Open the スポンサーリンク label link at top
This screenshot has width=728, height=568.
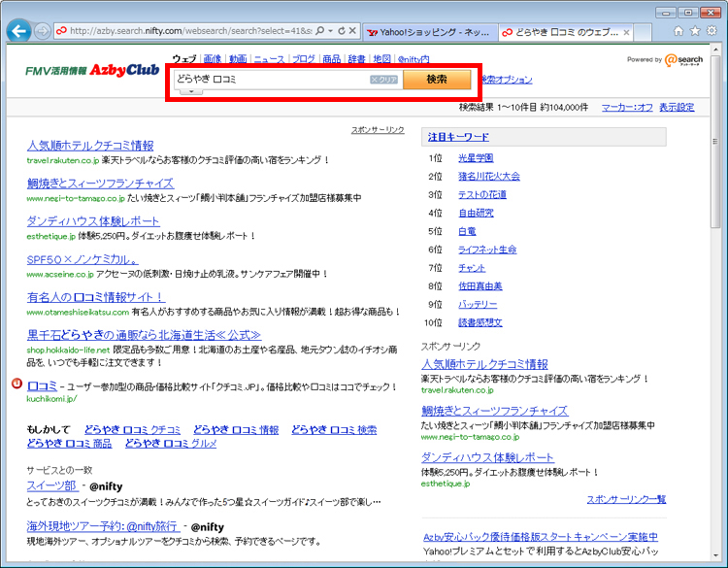click(x=378, y=130)
